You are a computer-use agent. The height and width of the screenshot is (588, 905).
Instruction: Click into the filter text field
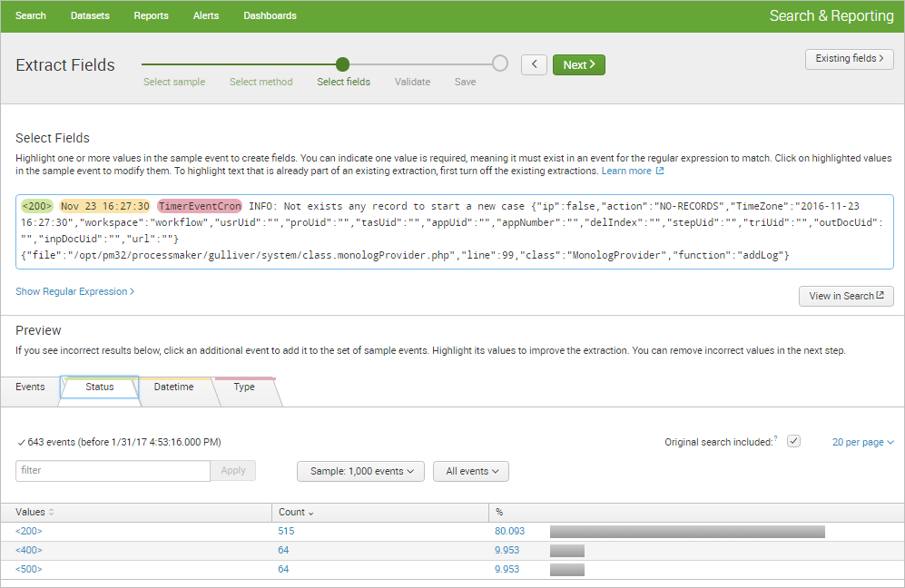(113, 471)
